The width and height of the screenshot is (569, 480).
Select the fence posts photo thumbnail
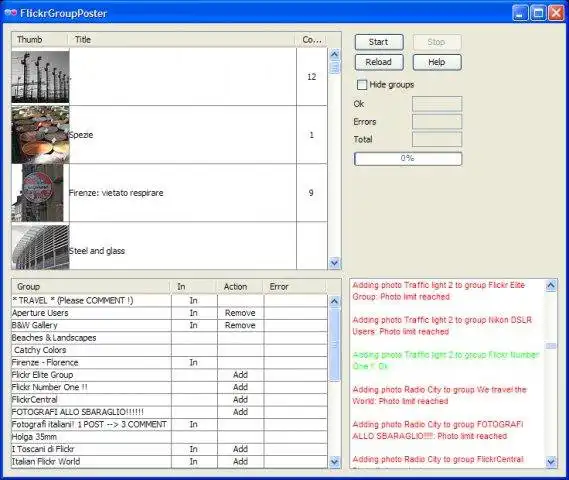point(40,77)
